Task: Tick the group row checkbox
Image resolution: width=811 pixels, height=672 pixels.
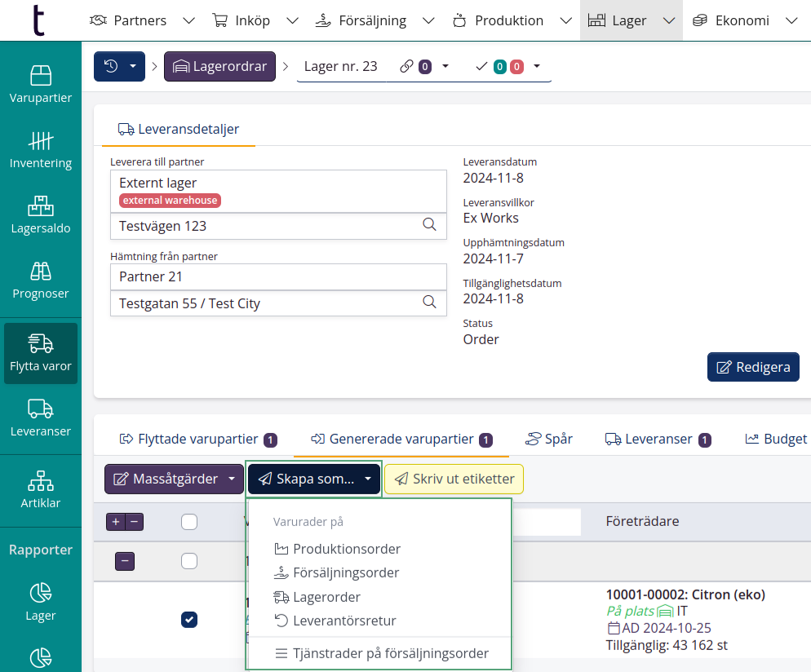Action: (x=189, y=561)
